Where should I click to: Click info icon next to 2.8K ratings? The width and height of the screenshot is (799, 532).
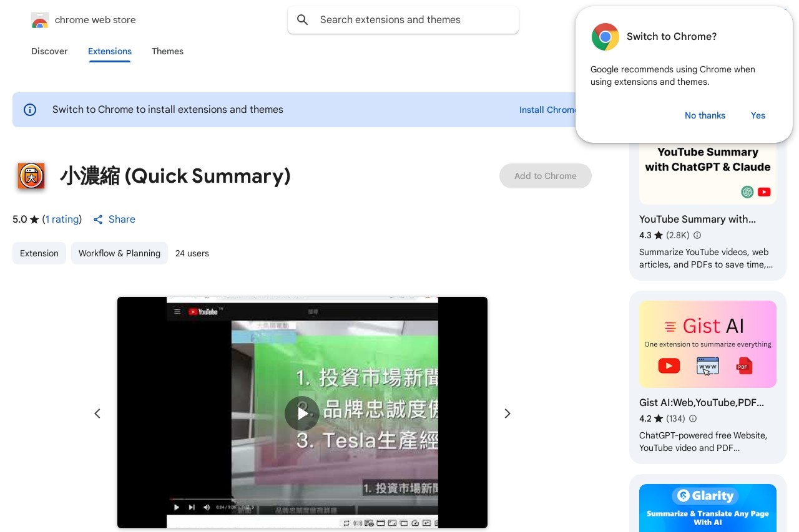(x=697, y=236)
